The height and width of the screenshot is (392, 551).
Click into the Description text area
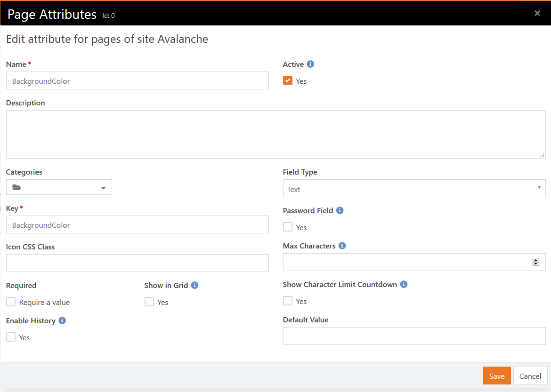(x=275, y=134)
